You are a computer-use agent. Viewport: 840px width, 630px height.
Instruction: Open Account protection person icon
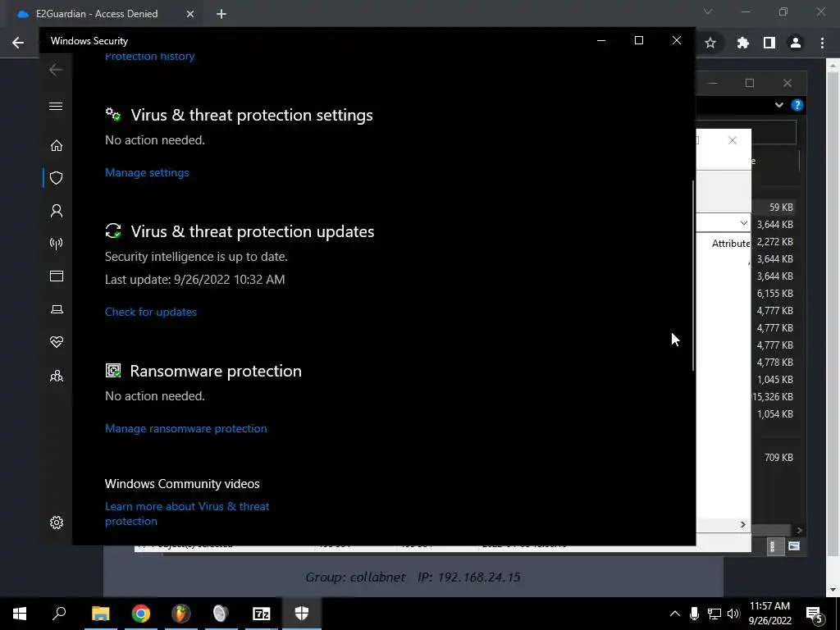(57, 211)
